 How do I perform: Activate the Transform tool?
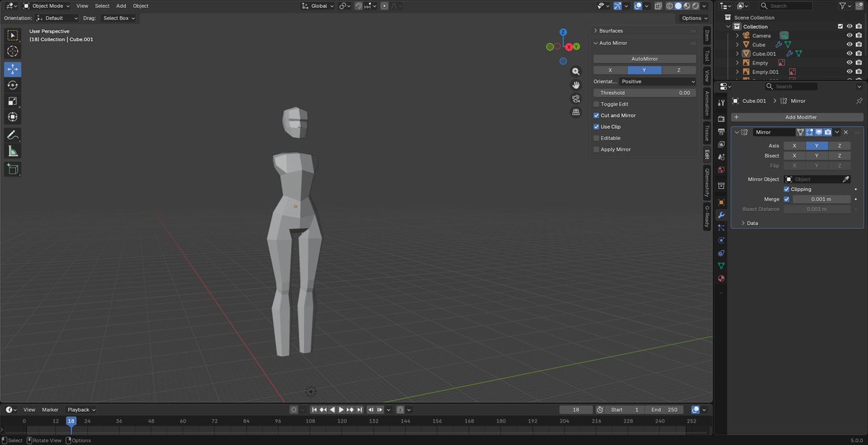click(x=13, y=117)
